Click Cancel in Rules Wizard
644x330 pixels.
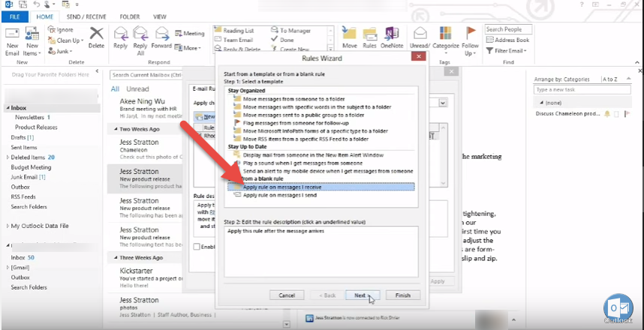(287, 295)
